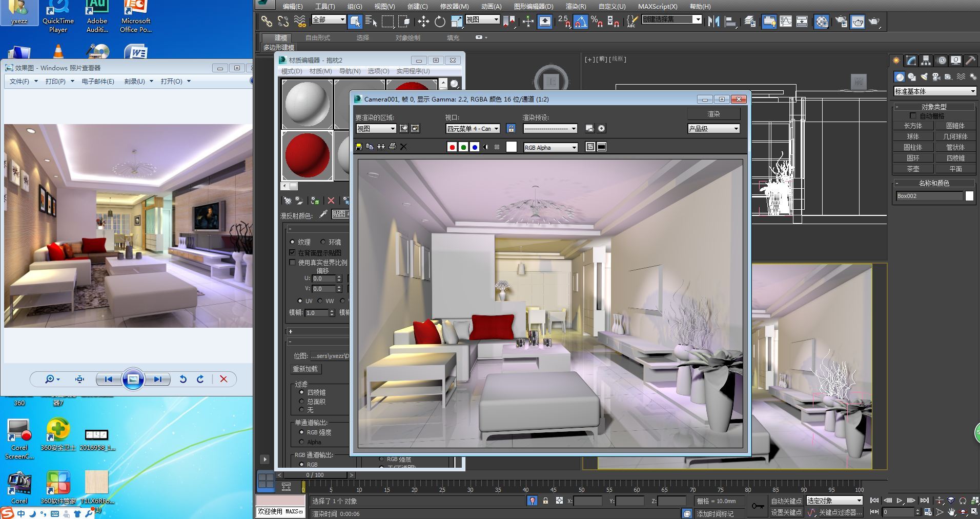Open the Material Editor checkered-sphere icon
The height and width of the screenshot is (519, 980).
click(x=822, y=21)
